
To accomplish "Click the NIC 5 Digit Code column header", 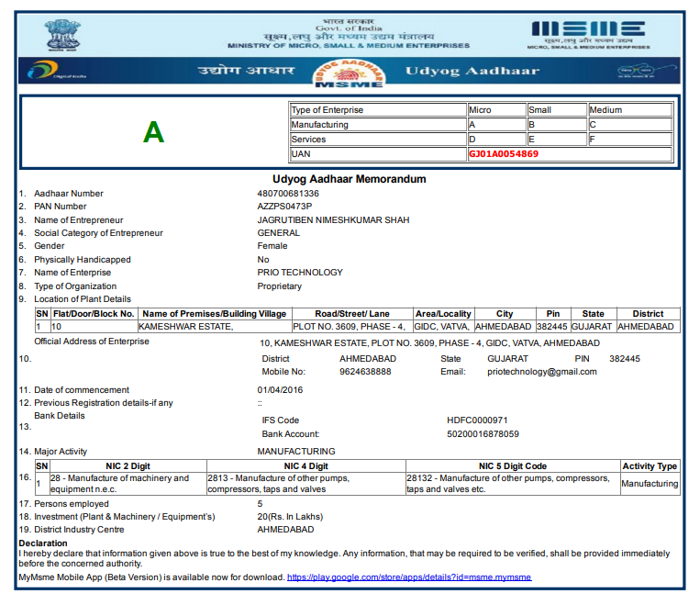I will (512, 466).
